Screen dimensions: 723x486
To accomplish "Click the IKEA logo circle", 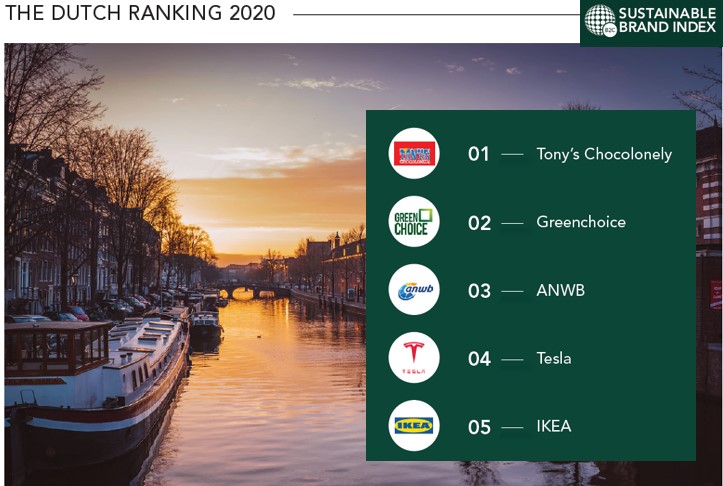I will pos(414,426).
